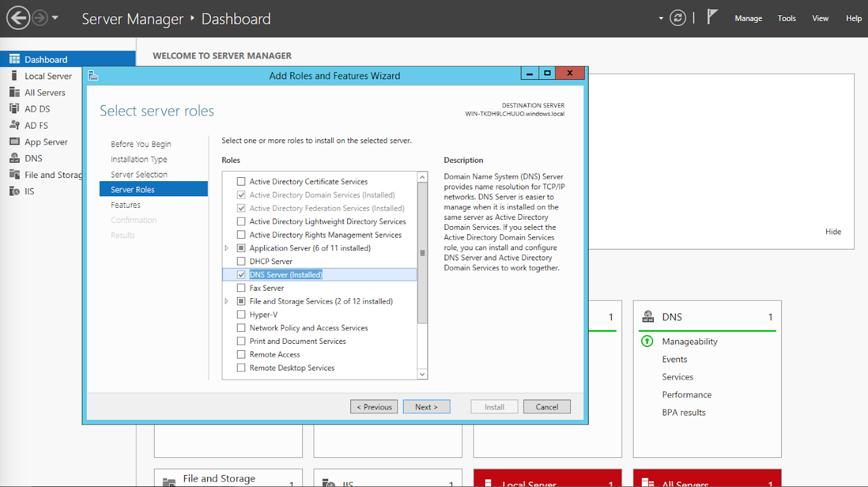868x487 pixels.
Task: Select Local Server icon in sidebar
Action: click(x=15, y=76)
